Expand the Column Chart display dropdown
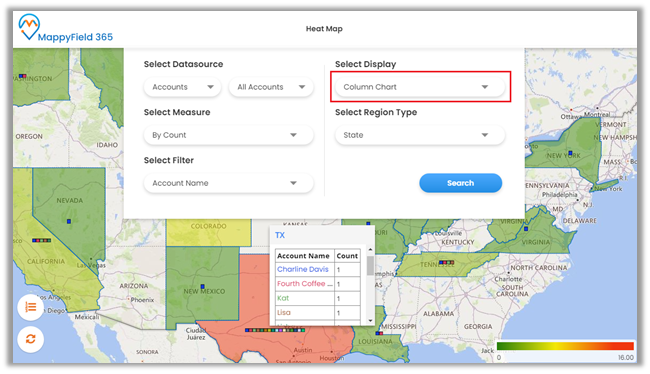650x374 pixels. point(420,87)
